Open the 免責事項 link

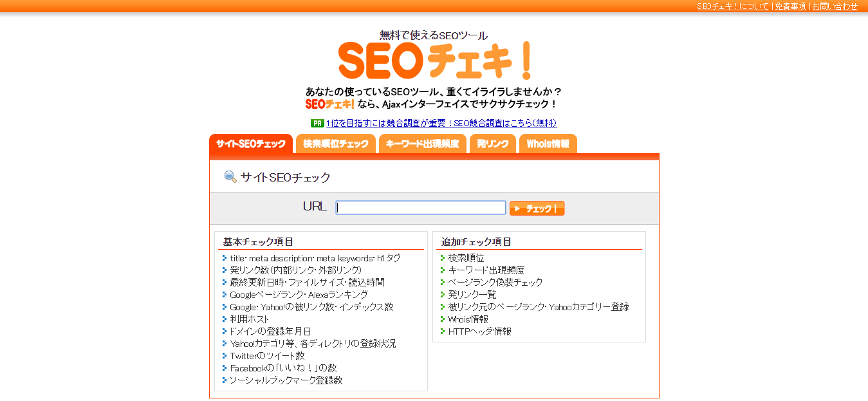pyautogui.click(x=791, y=6)
